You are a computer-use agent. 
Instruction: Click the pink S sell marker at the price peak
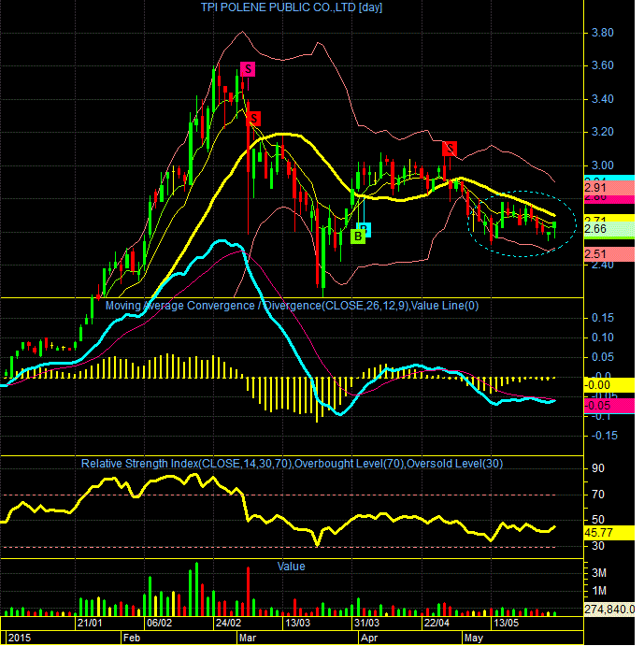pos(248,69)
